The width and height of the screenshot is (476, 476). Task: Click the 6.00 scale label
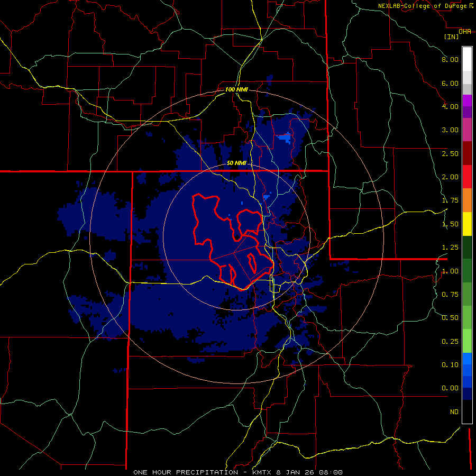(x=450, y=83)
